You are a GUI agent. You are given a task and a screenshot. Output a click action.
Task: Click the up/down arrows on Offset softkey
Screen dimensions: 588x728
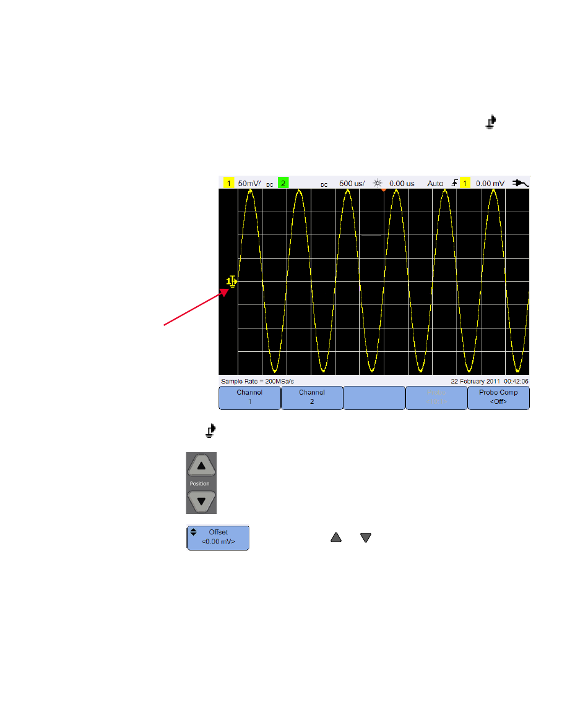click(194, 532)
